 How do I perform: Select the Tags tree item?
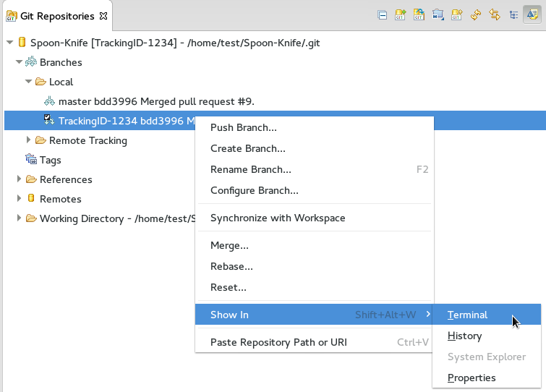pyautogui.click(x=50, y=160)
